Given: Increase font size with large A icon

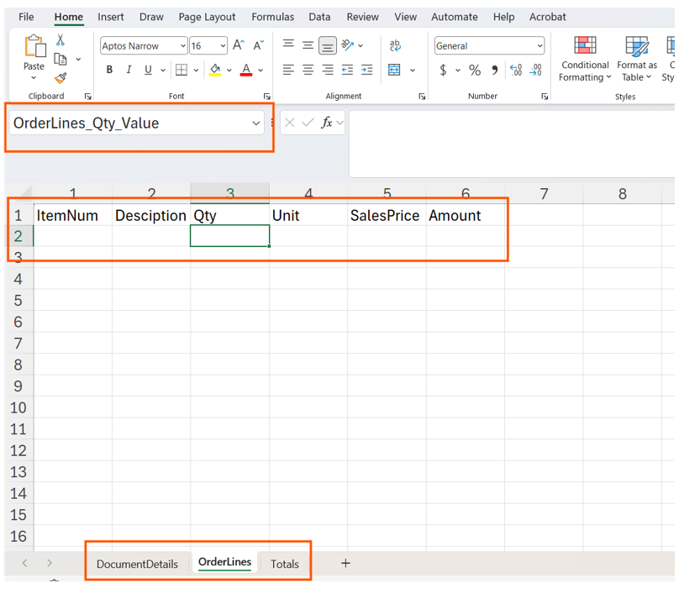Looking at the screenshot, I should (x=239, y=45).
